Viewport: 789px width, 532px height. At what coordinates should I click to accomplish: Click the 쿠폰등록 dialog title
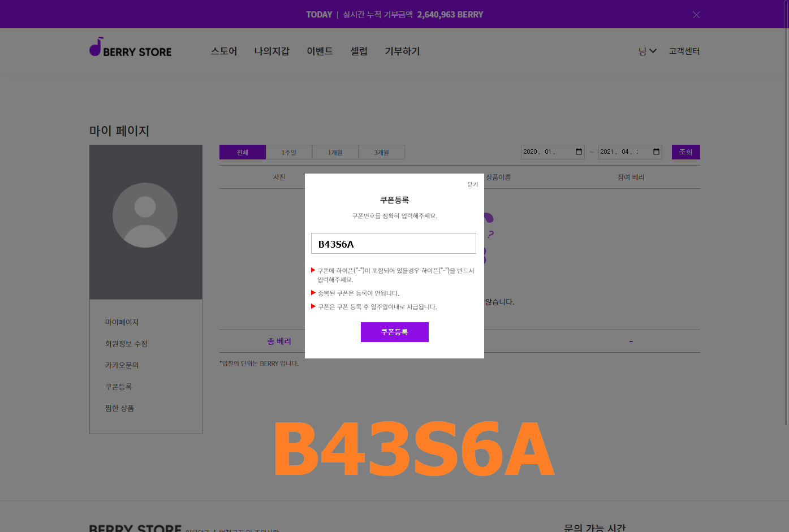coord(394,200)
